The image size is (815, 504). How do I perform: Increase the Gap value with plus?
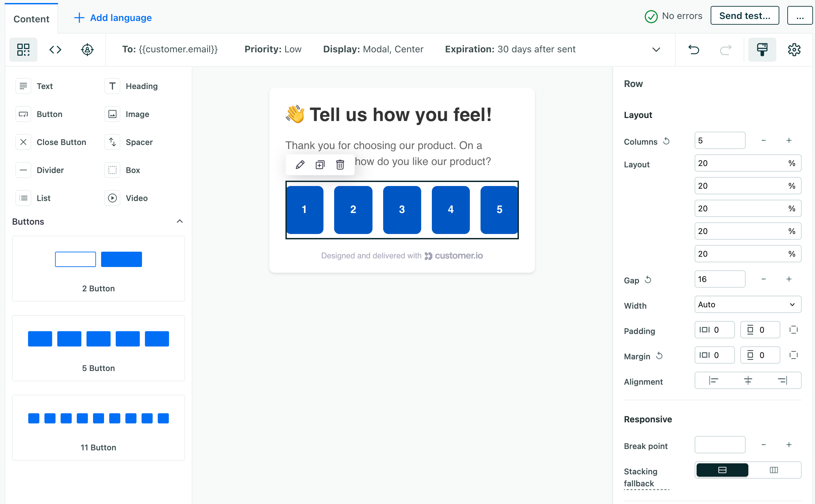789,279
